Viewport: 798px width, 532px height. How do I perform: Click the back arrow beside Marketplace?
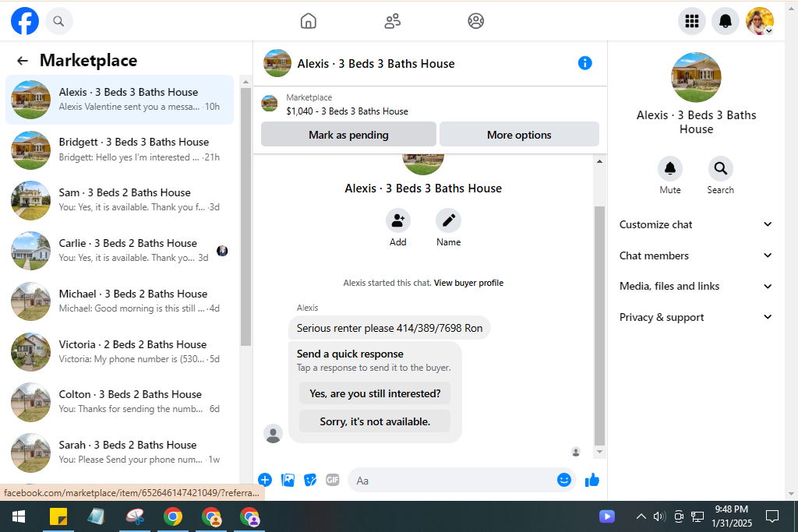23,61
